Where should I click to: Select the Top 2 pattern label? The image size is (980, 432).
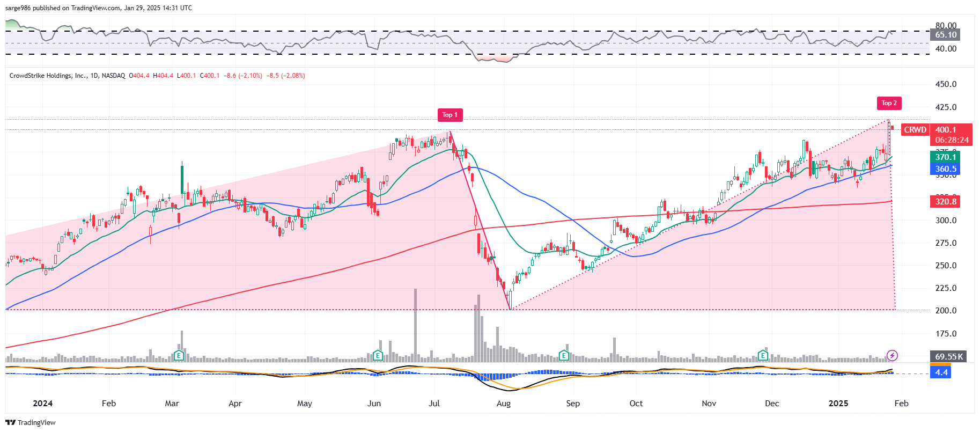click(889, 103)
